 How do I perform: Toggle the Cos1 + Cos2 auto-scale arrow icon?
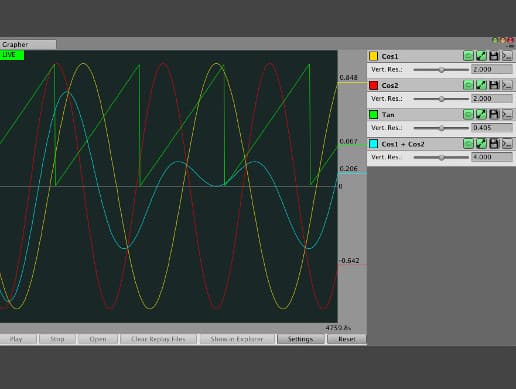[x=481, y=144]
